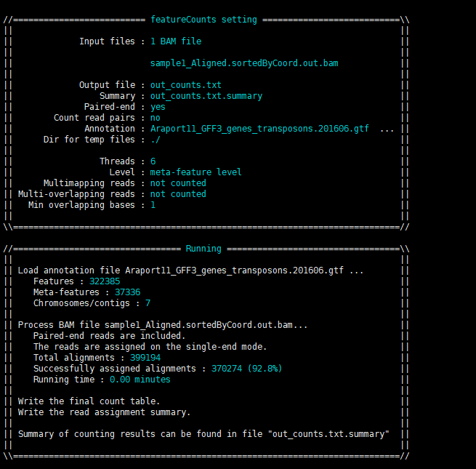The image size is (476, 469).
Task: Click the Annotation gtf file name in settings
Action: [x=259, y=129]
